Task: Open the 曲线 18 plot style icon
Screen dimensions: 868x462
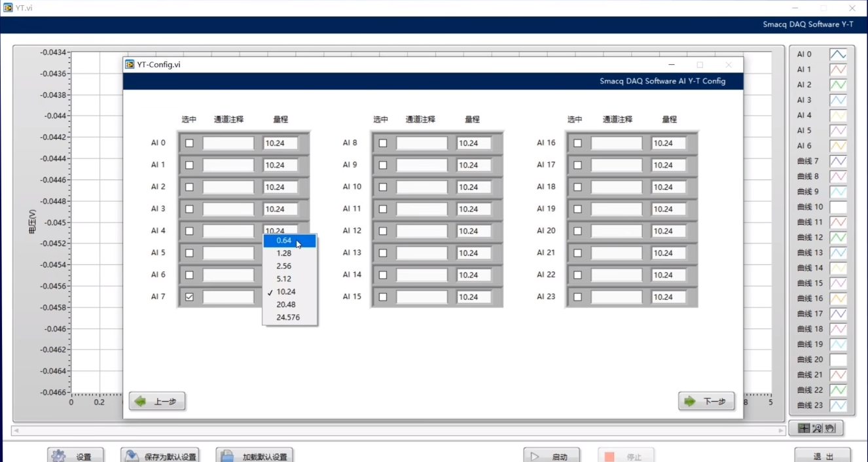Action: point(838,329)
